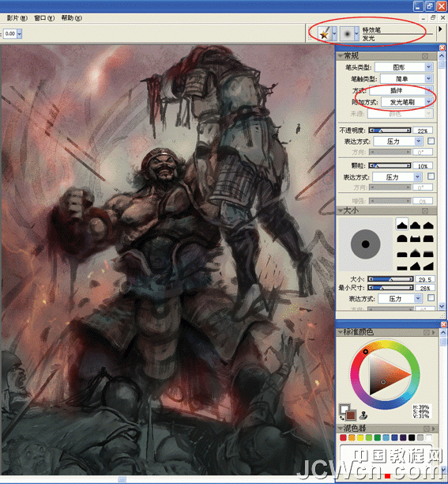Click the 大小 value field showing 29.5
This screenshot has width=448, height=484.
[x=425, y=279]
